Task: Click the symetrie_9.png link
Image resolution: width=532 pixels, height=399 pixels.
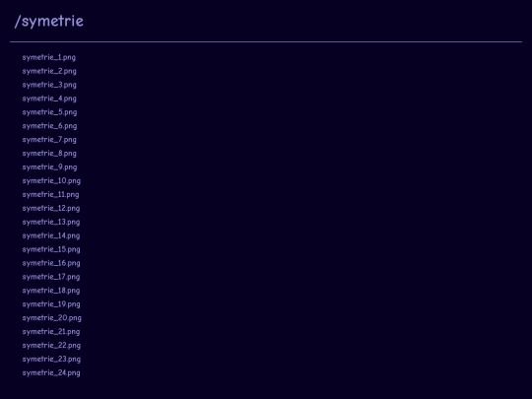Action: pyautogui.click(x=49, y=167)
